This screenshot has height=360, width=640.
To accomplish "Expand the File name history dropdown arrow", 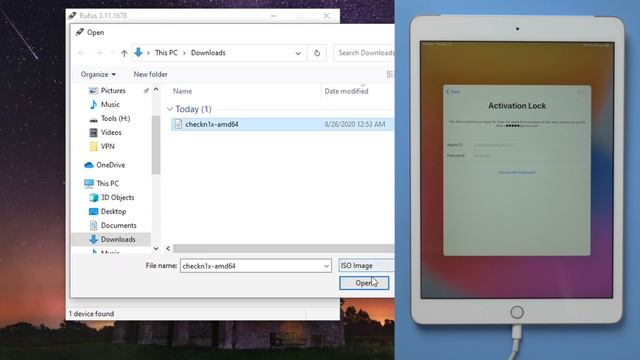I will pyautogui.click(x=326, y=266).
